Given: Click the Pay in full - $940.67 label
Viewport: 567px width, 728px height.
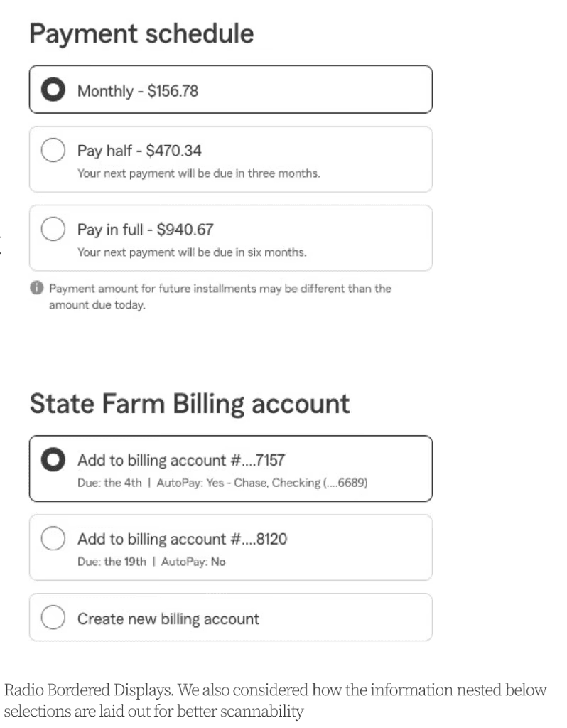Looking at the screenshot, I should (x=145, y=230).
